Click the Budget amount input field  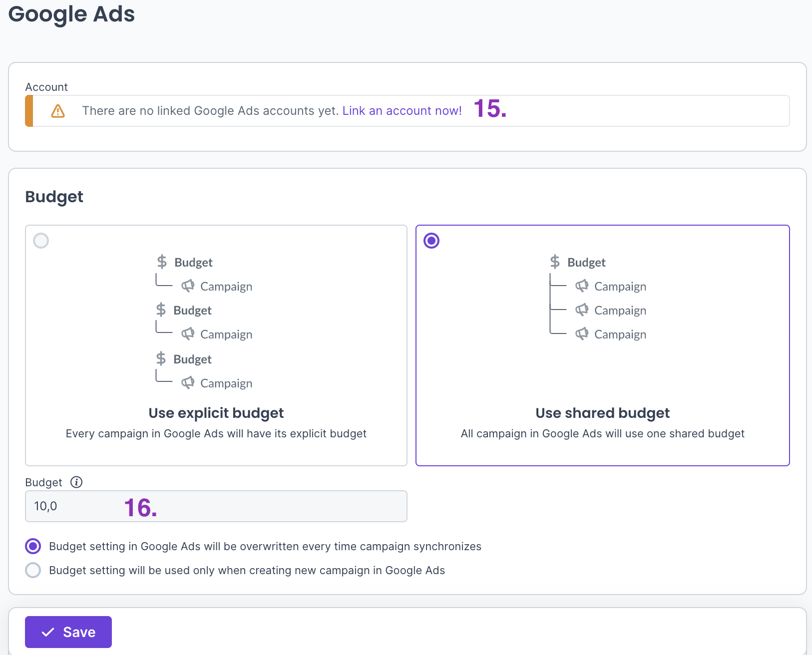coord(216,506)
